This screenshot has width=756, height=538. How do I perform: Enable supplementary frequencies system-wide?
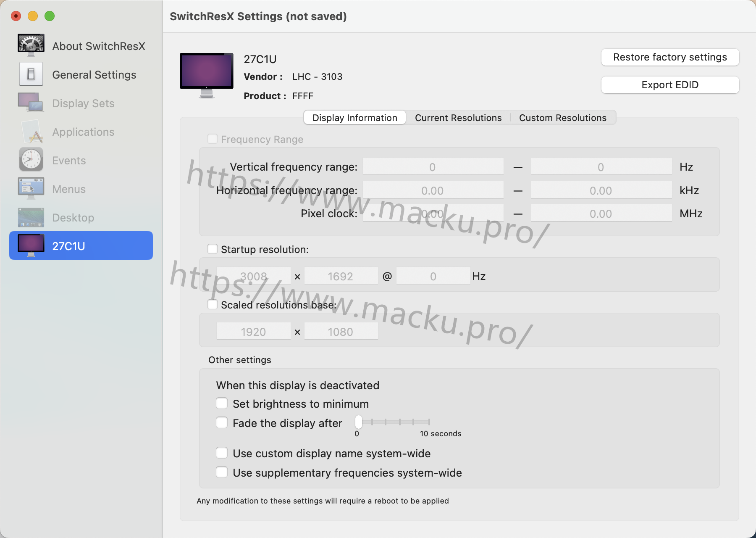pos(222,472)
